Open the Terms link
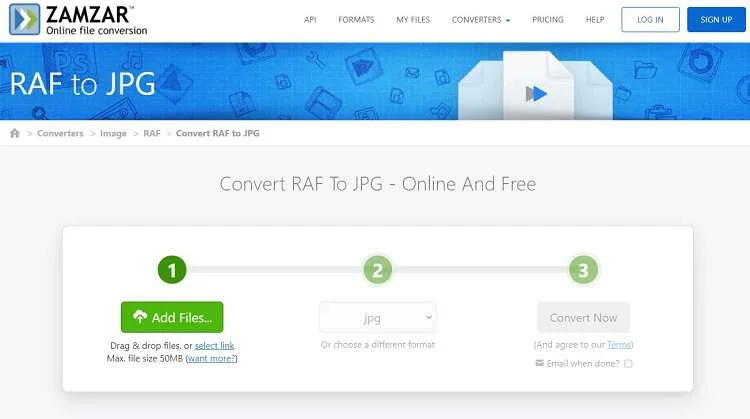 coord(618,344)
